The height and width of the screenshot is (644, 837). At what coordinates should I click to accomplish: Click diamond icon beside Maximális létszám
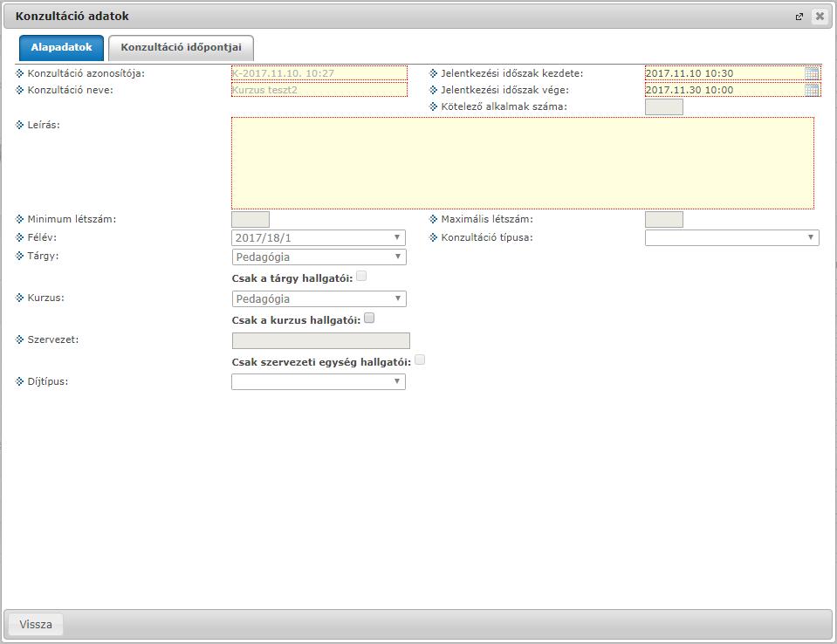pyautogui.click(x=434, y=219)
